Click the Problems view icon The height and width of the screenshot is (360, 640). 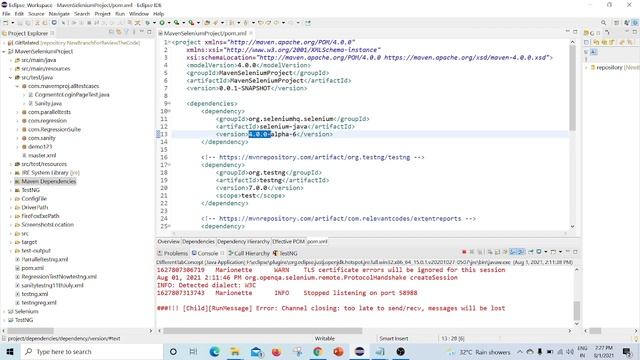click(160, 253)
